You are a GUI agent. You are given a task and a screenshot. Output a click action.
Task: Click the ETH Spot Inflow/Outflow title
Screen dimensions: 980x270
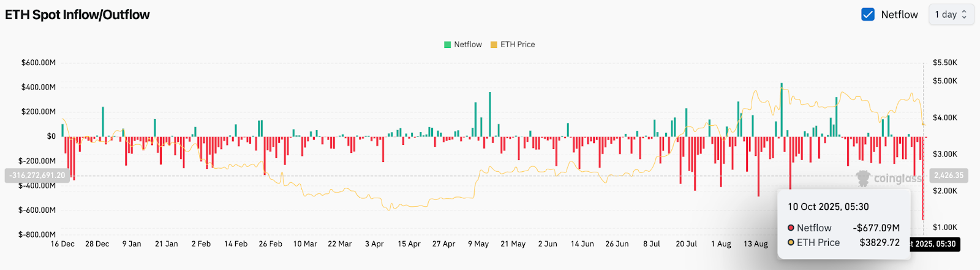(77, 15)
